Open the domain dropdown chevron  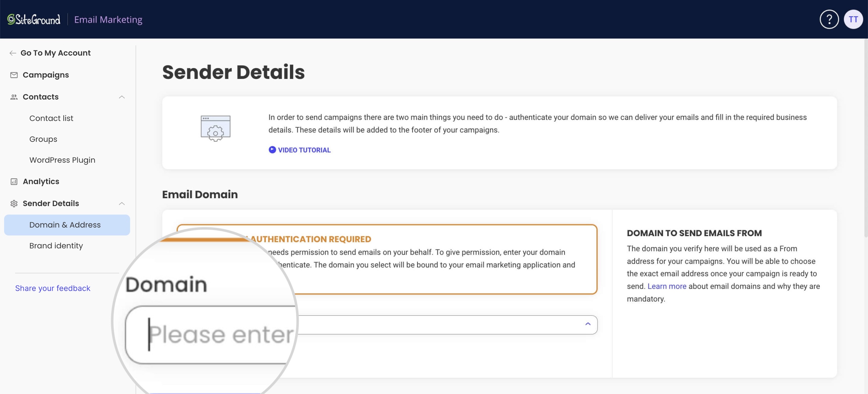click(x=588, y=324)
